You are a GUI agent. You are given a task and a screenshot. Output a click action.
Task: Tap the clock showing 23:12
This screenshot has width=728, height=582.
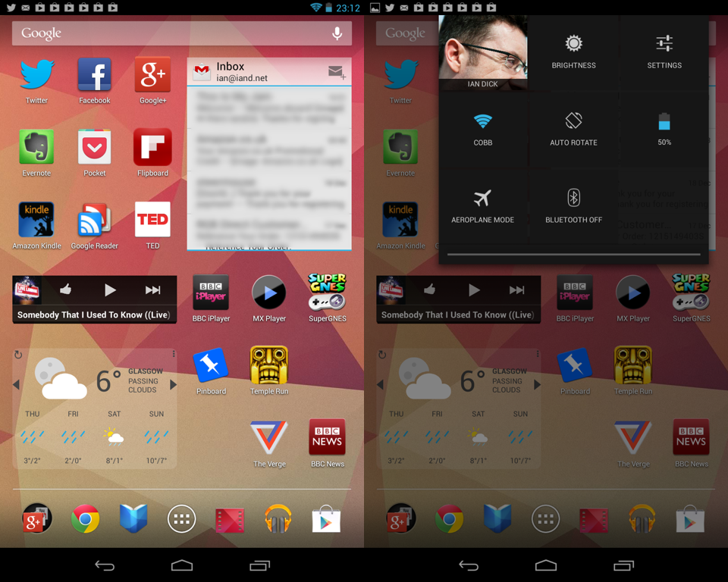point(348,8)
